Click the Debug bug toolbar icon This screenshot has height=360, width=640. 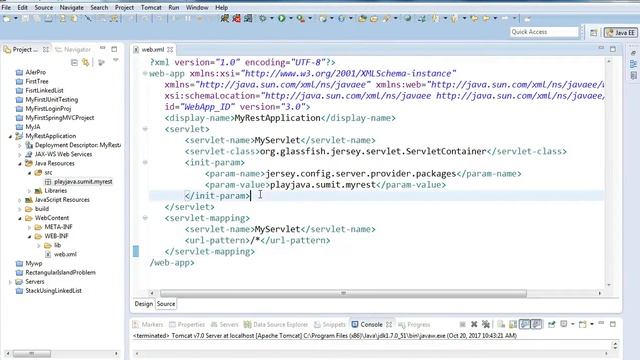tap(262, 18)
